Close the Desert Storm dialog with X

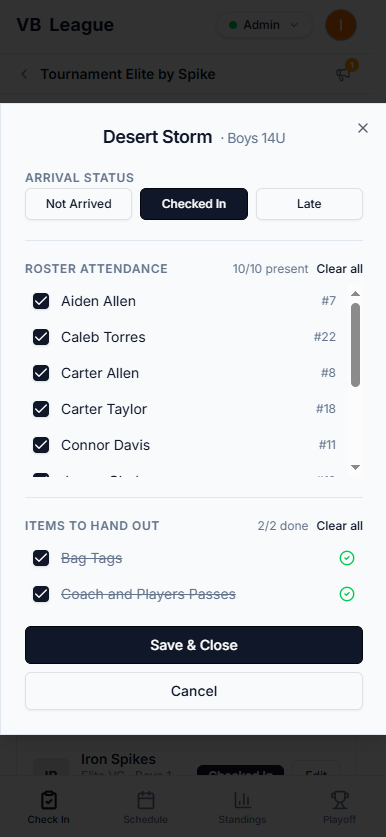[x=363, y=128]
